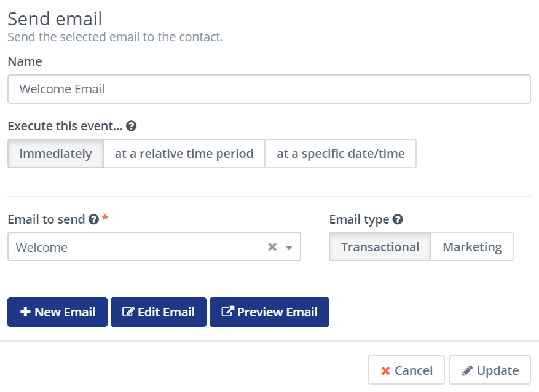Click the external link icon on Preview Email
Screen dimensions: 539x392
click(227, 312)
